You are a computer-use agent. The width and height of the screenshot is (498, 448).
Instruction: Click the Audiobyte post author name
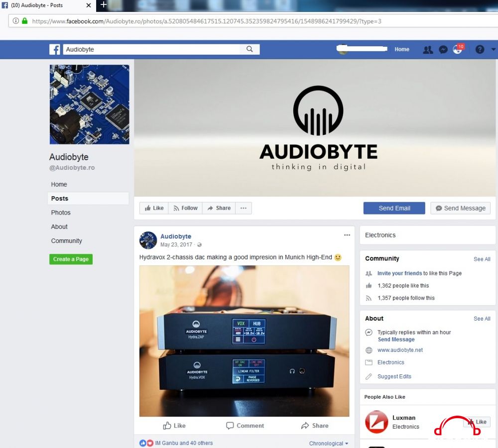click(x=176, y=236)
